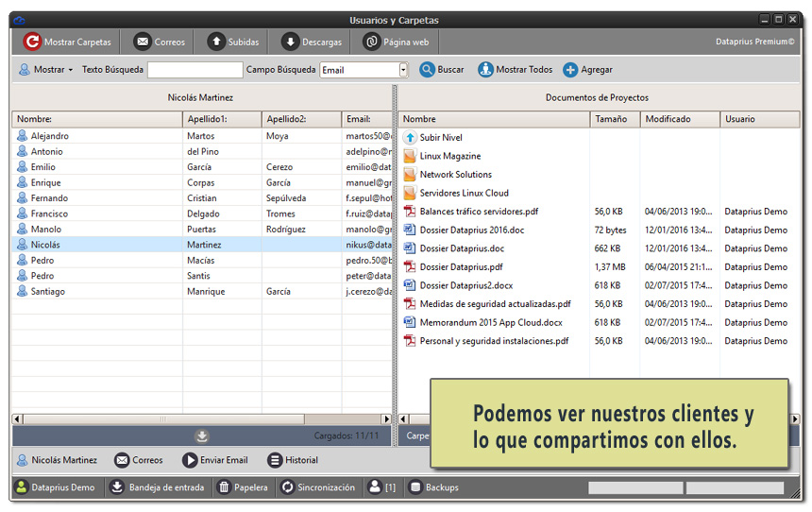
Task: Click the download arrow under the user list
Action: pyautogui.click(x=202, y=436)
